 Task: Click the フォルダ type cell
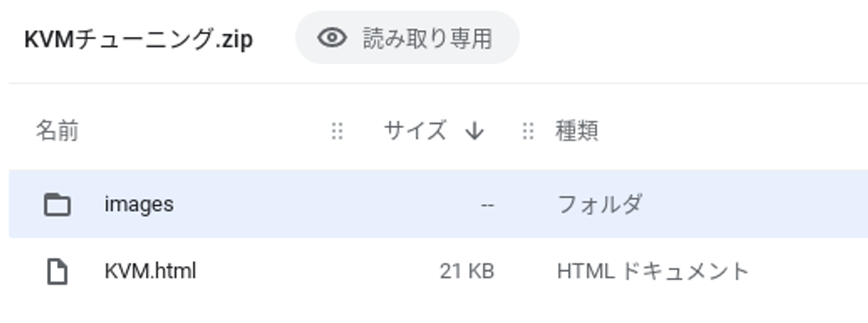coord(600,205)
